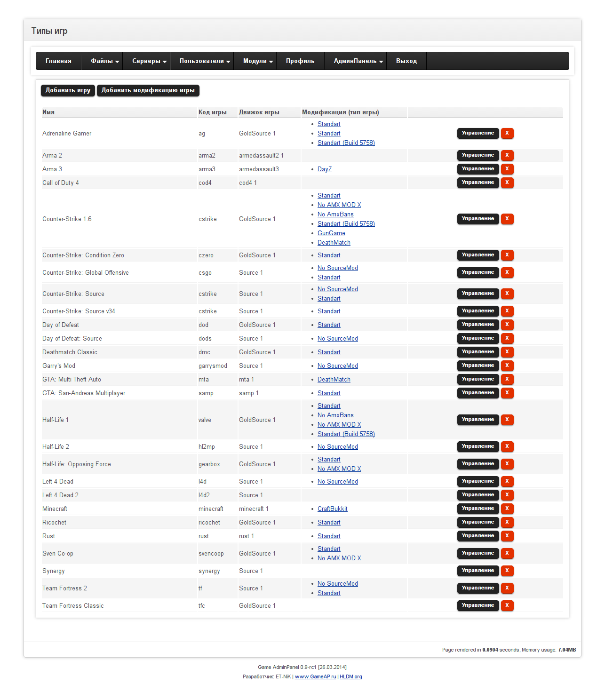The width and height of the screenshot is (605, 700).
Task: Open the Главная menu item
Action: (58, 61)
